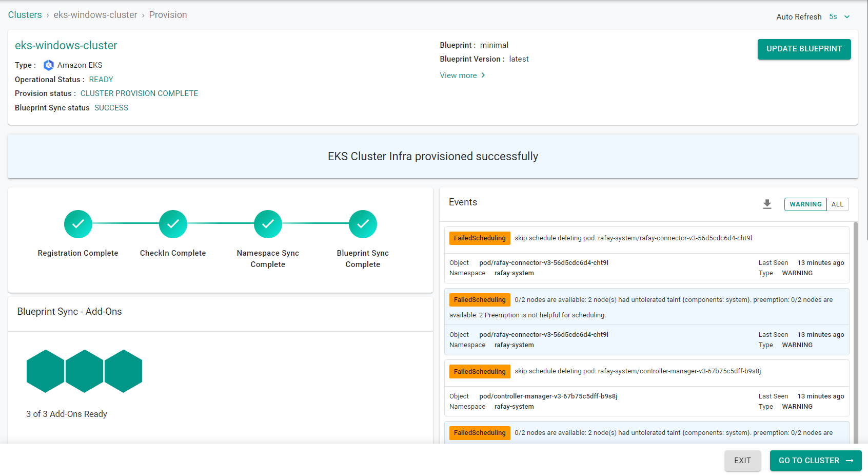868x476 pixels.
Task: Select the third add-on hexagon
Action: pos(124,371)
